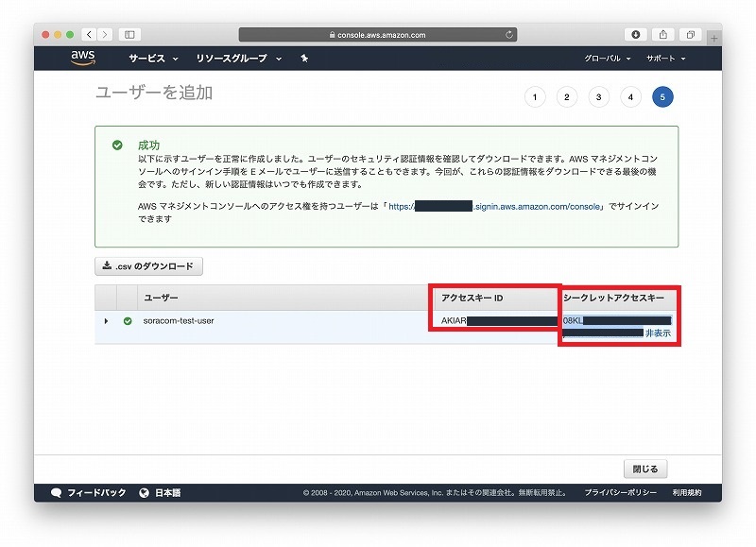The width and height of the screenshot is (756, 547).
Task: Go forward with Safari's forward arrow
Action: click(x=105, y=35)
